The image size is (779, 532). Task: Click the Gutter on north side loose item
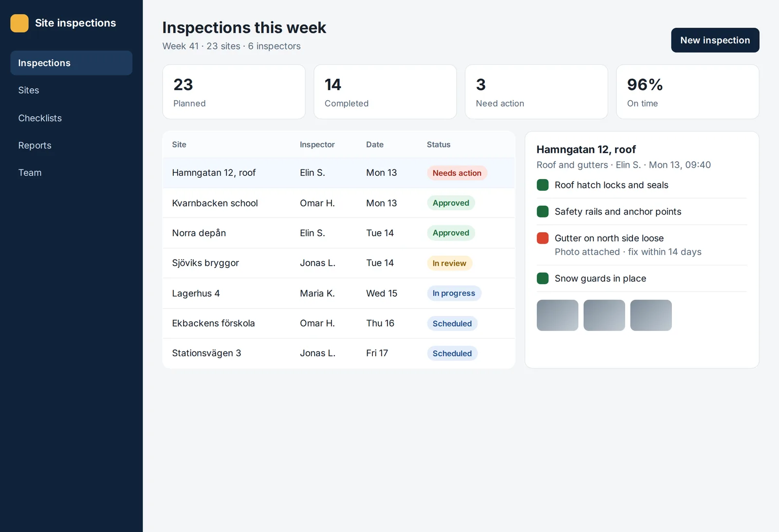[642, 245]
